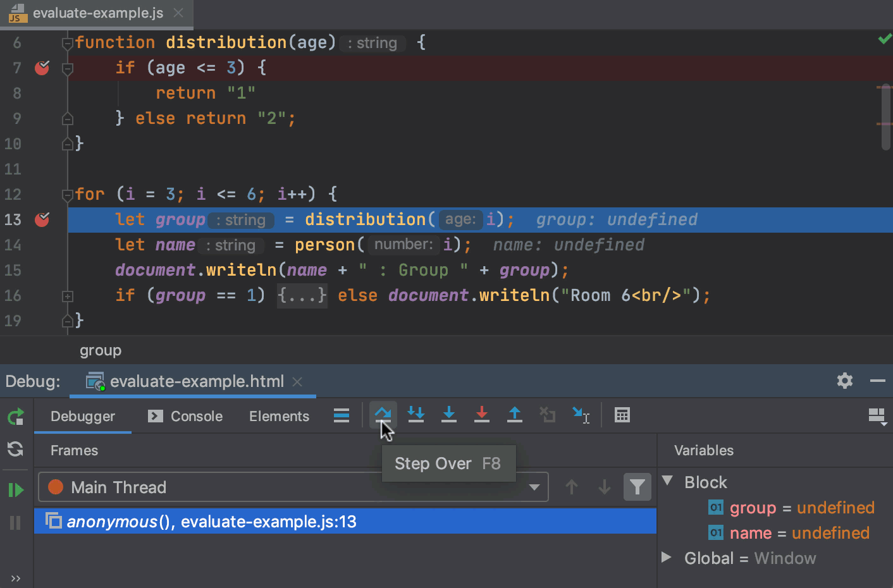
Task: Switch to the Debugger tab
Action: (83, 416)
